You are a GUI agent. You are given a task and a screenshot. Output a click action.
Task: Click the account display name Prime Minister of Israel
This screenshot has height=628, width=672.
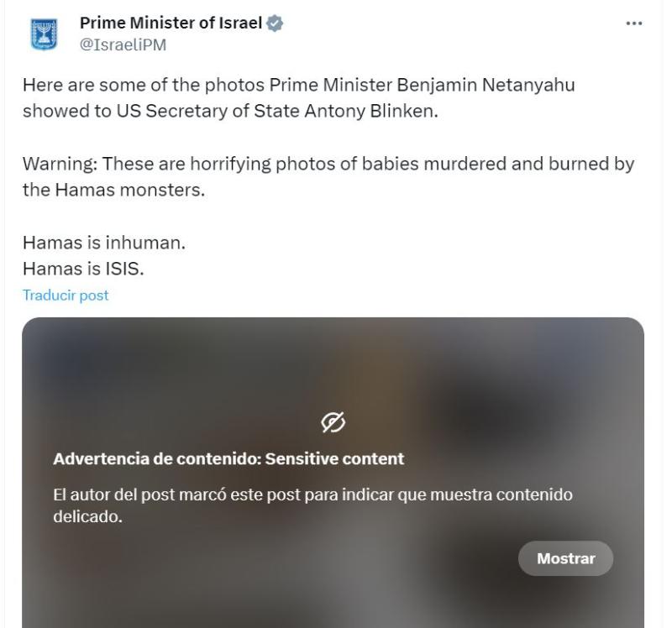click(x=171, y=23)
